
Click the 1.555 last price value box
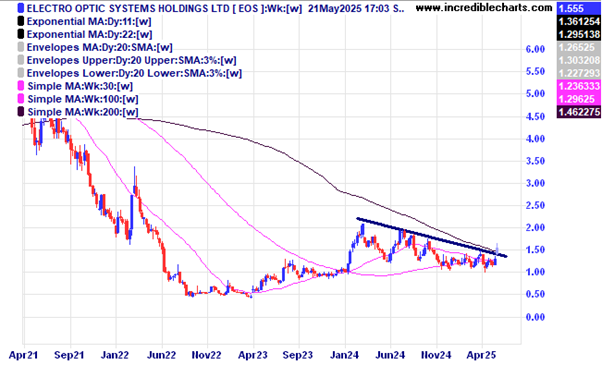click(579, 8)
